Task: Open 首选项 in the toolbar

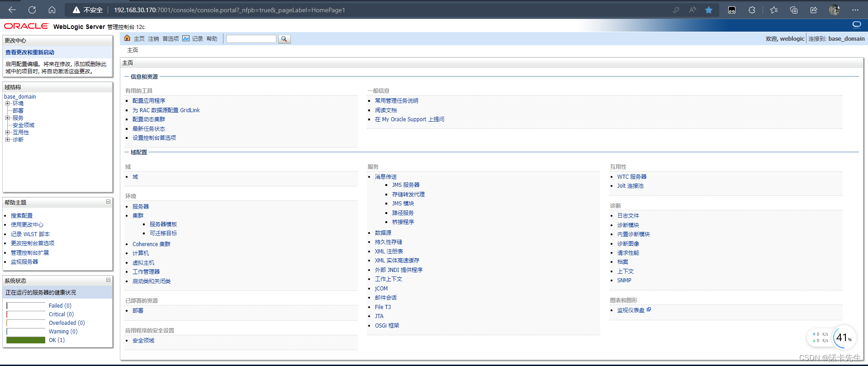Action: tap(171, 39)
